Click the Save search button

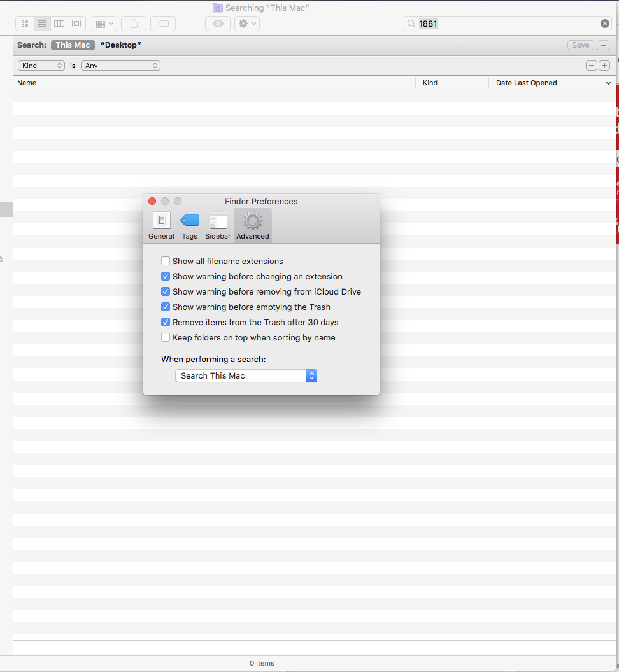[x=580, y=45]
